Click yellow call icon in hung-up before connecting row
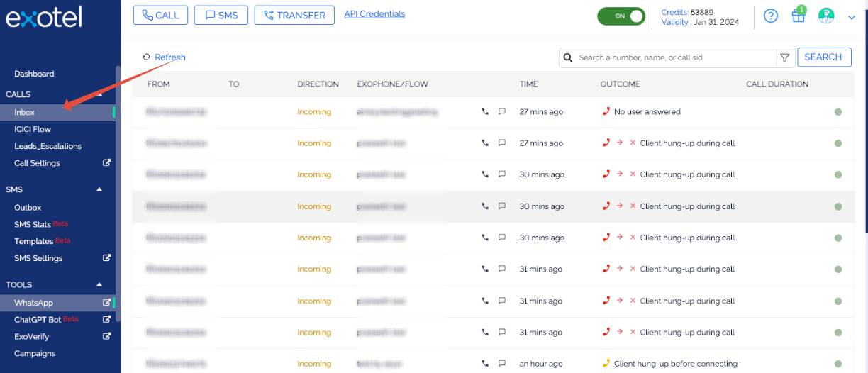 pos(606,363)
